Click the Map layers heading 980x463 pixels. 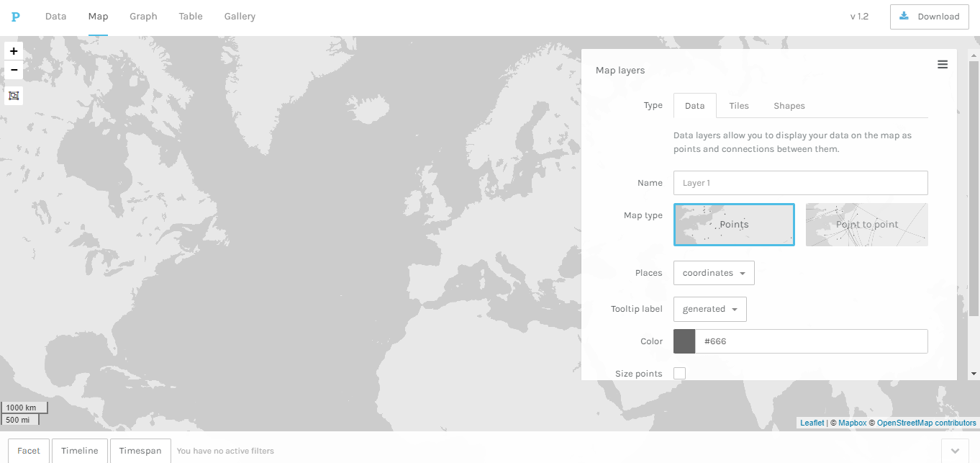[x=620, y=71]
